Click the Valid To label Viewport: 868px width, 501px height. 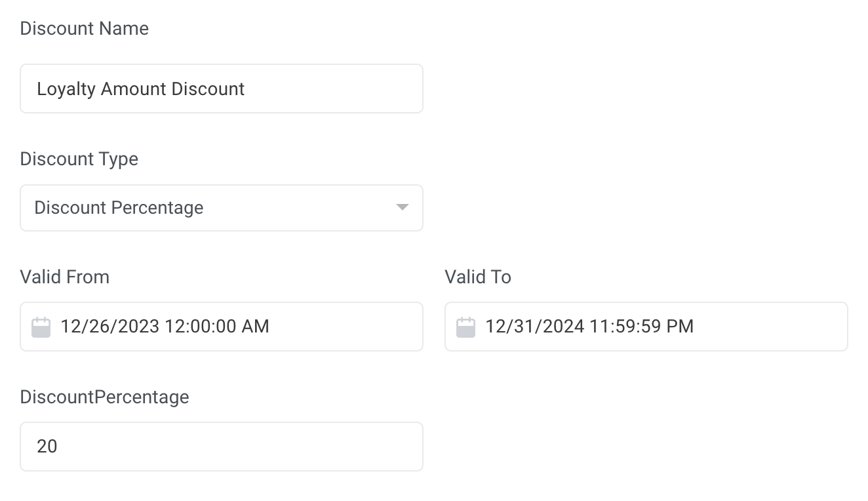tap(478, 277)
